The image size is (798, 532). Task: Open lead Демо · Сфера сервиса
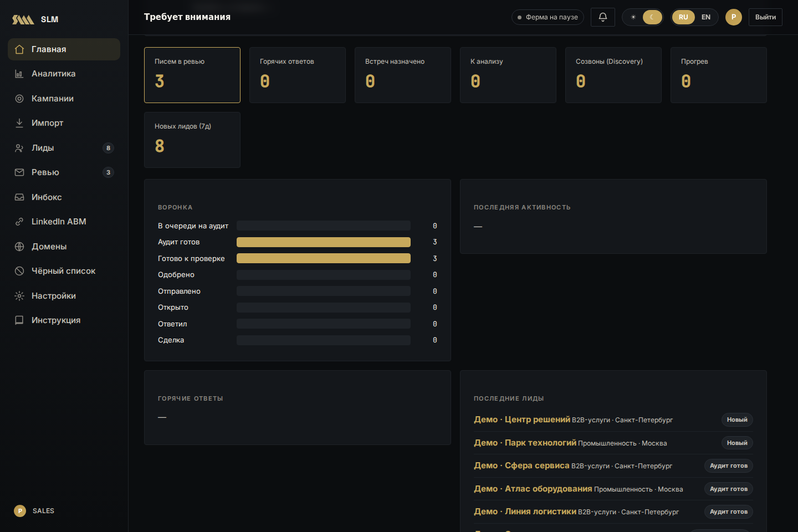click(x=521, y=465)
